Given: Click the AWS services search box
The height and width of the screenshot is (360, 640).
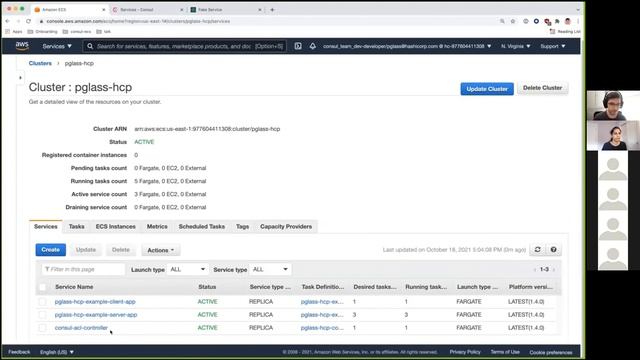Looking at the screenshot, I should click(184, 46).
